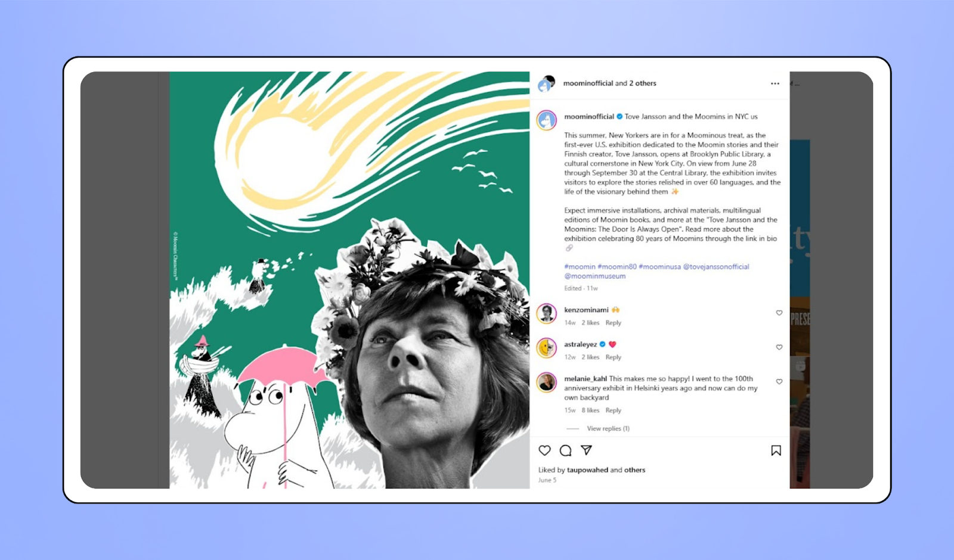Open the #moomin80 hashtag
This screenshot has width=954, height=560.
(x=617, y=267)
